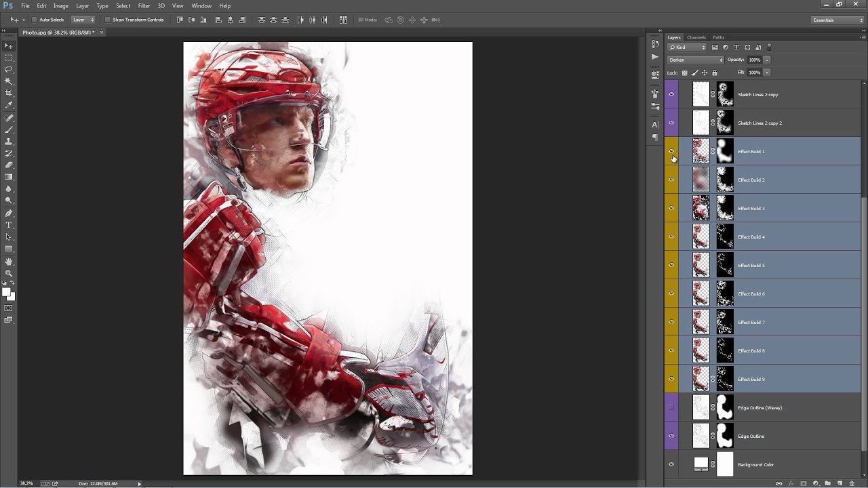
Task: Enable the Auto-Select checkbox
Action: coord(34,20)
